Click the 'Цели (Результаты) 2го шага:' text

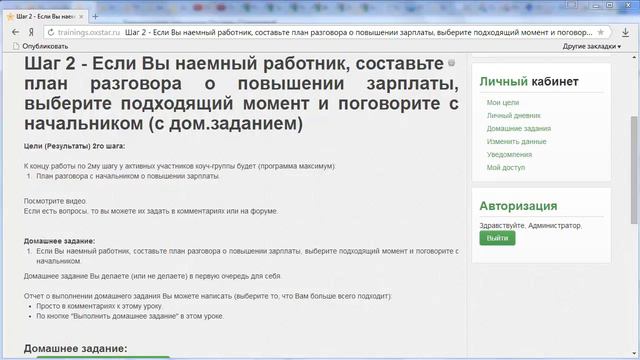tap(74, 146)
